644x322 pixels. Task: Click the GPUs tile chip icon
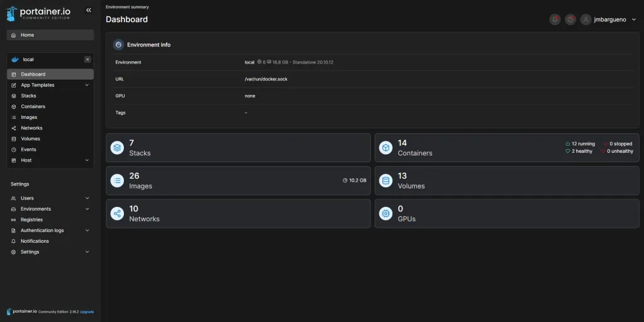[x=386, y=214]
